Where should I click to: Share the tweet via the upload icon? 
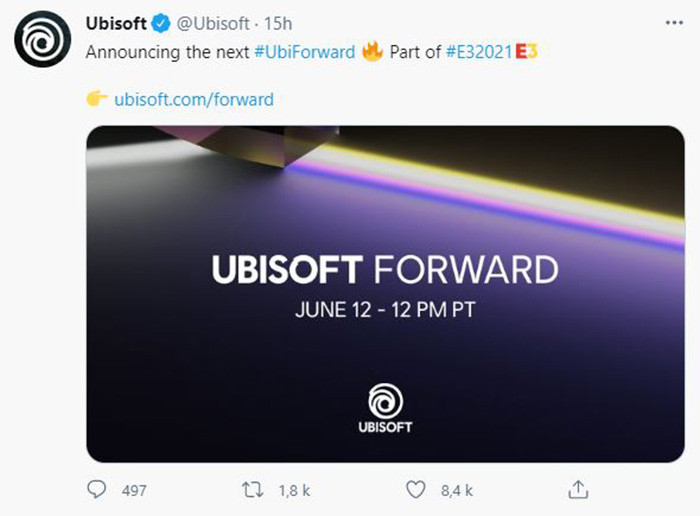[578, 489]
